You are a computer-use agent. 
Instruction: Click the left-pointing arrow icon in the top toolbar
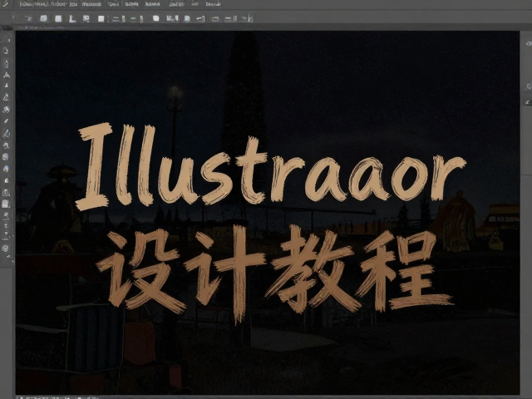[x=200, y=18]
